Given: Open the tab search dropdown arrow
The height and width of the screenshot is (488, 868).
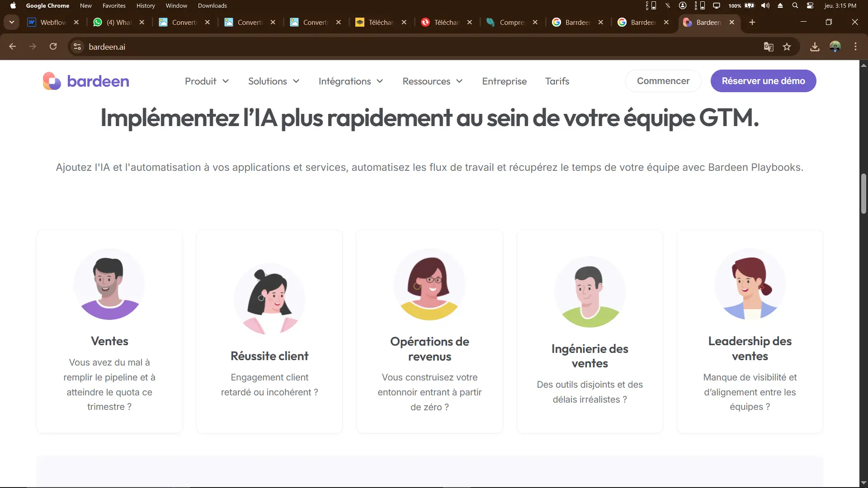Looking at the screenshot, I should (12, 22).
